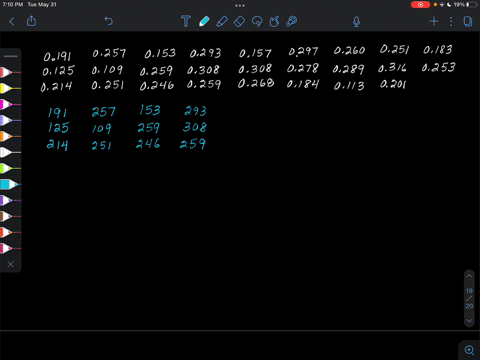
Task: Choose the red pen
Action: 10,72
